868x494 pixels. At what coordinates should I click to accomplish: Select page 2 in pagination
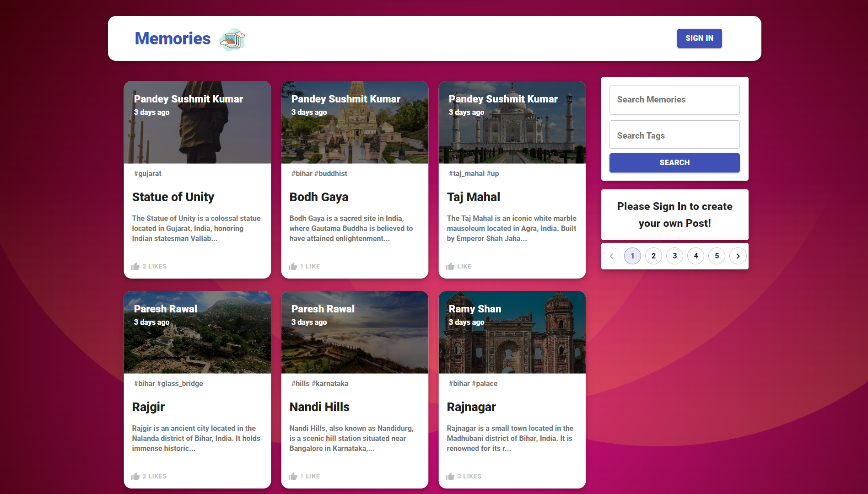click(x=653, y=256)
